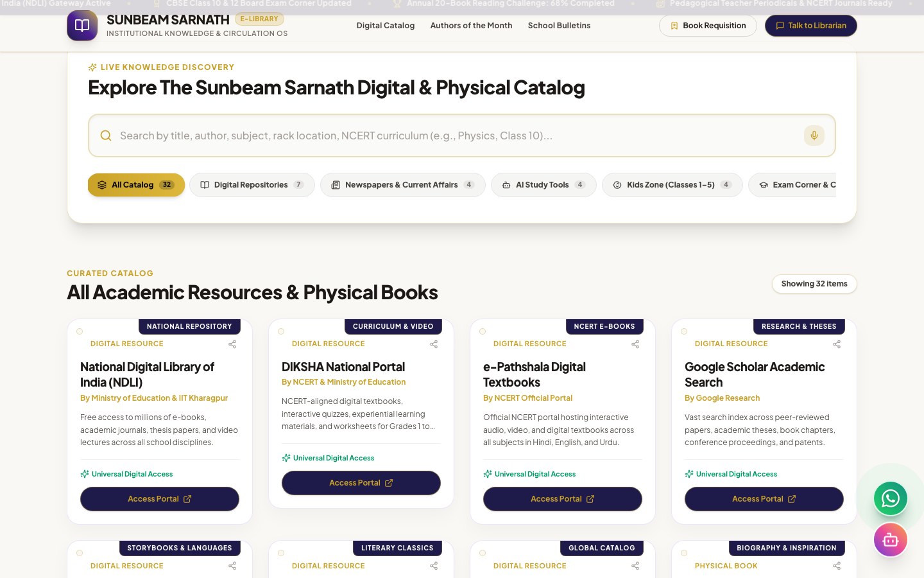924x578 pixels.
Task: Select the All Catalog filter tab
Action: pyautogui.click(x=136, y=185)
